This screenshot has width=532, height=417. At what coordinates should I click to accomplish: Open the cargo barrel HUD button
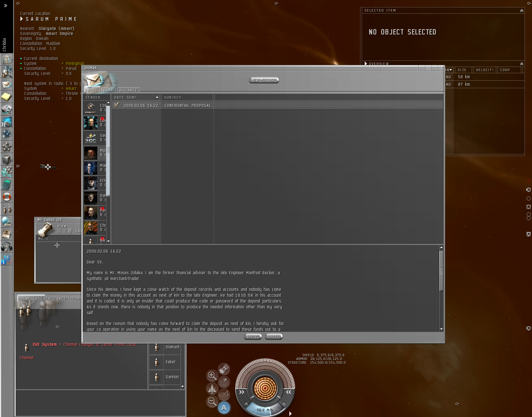224,369
